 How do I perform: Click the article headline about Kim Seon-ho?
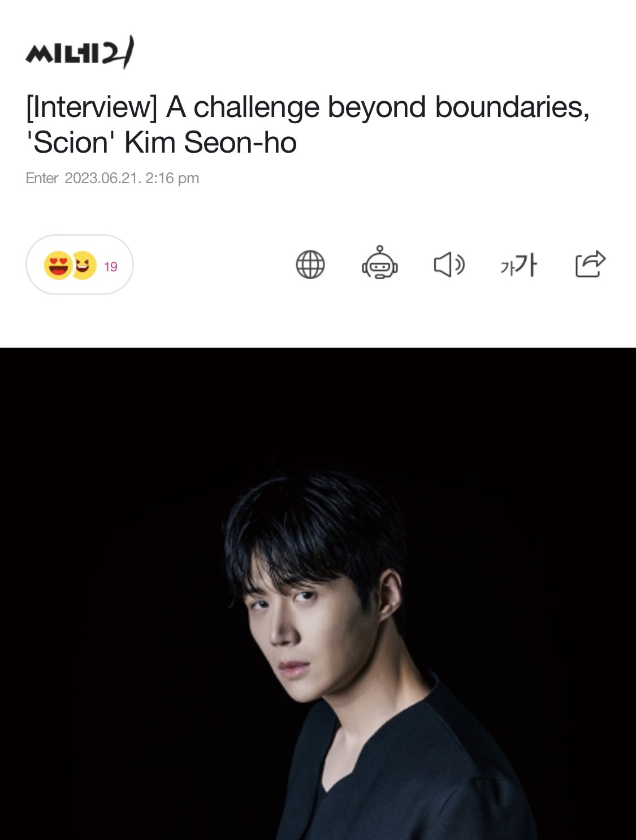tap(308, 124)
